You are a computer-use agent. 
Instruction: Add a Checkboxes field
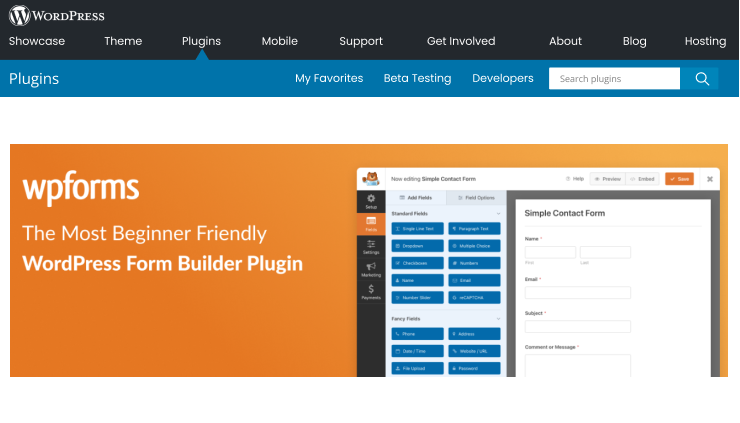(x=418, y=263)
